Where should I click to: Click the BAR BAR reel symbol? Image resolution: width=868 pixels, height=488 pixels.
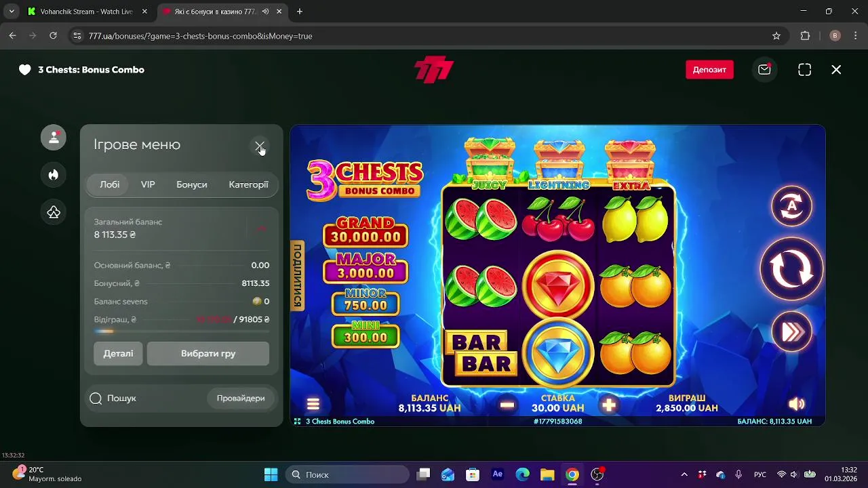tap(481, 352)
